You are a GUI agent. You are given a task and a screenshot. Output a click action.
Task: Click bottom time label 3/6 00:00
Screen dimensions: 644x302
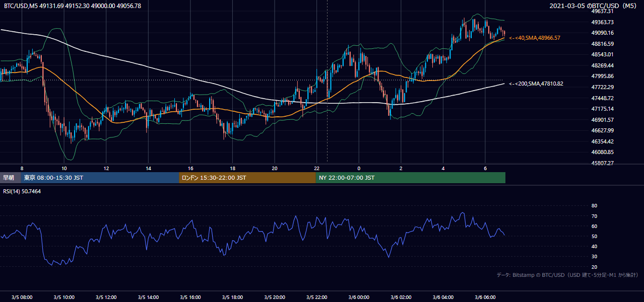[359, 297]
